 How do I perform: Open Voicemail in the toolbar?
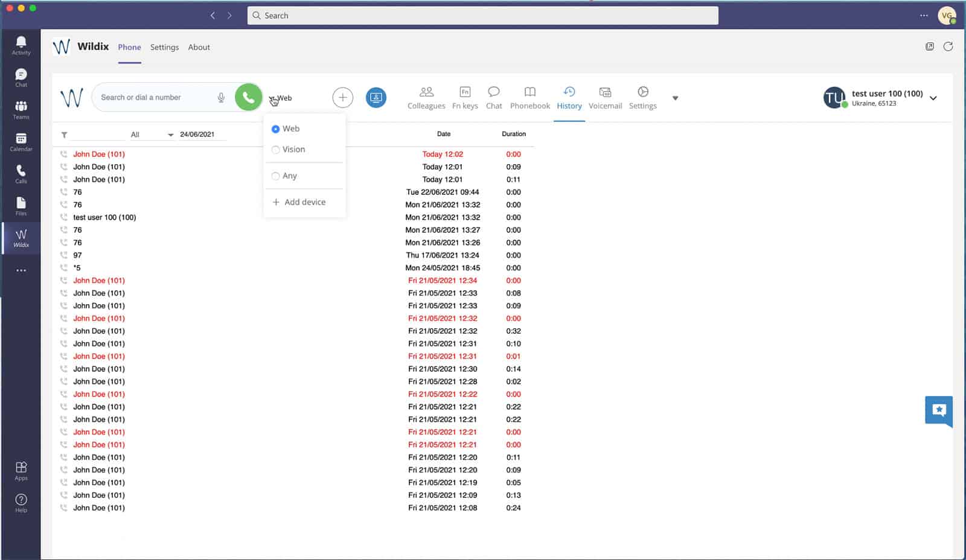click(x=605, y=98)
